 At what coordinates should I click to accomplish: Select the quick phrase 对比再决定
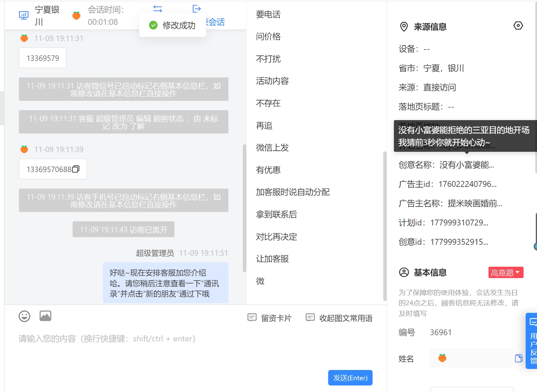pyautogui.click(x=277, y=237)
